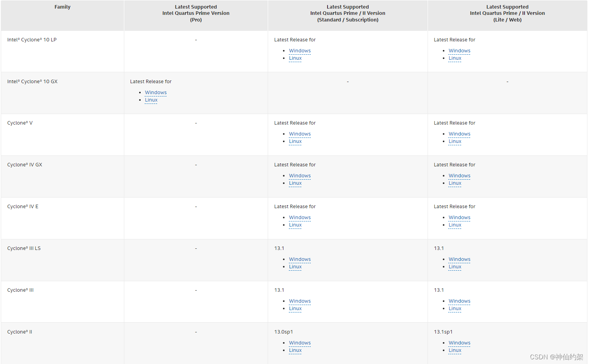This screenshot has width=589, height=364.
Task: Open Linux link for Cyclone 10 GX Pro
Action: (x=151, y=100)
